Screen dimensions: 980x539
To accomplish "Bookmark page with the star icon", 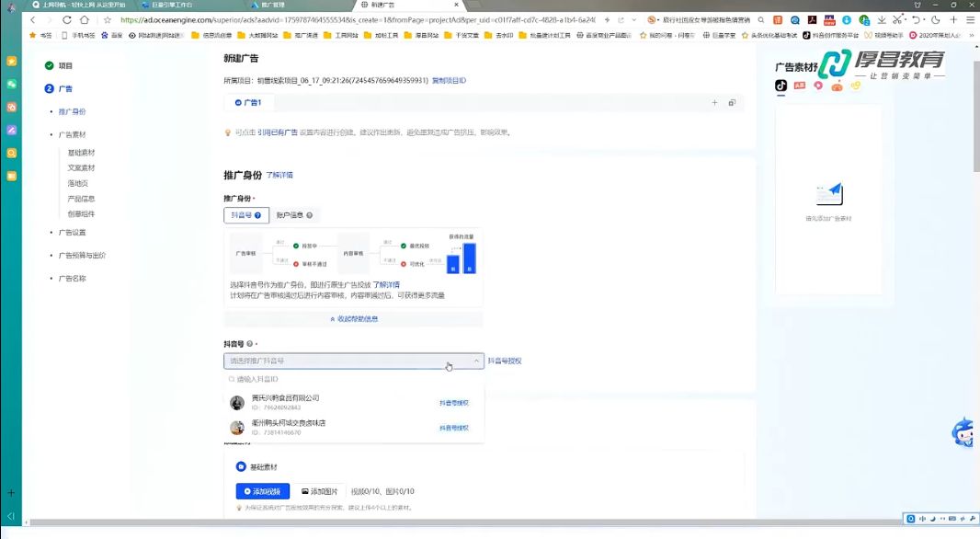I will coord(108,20).
